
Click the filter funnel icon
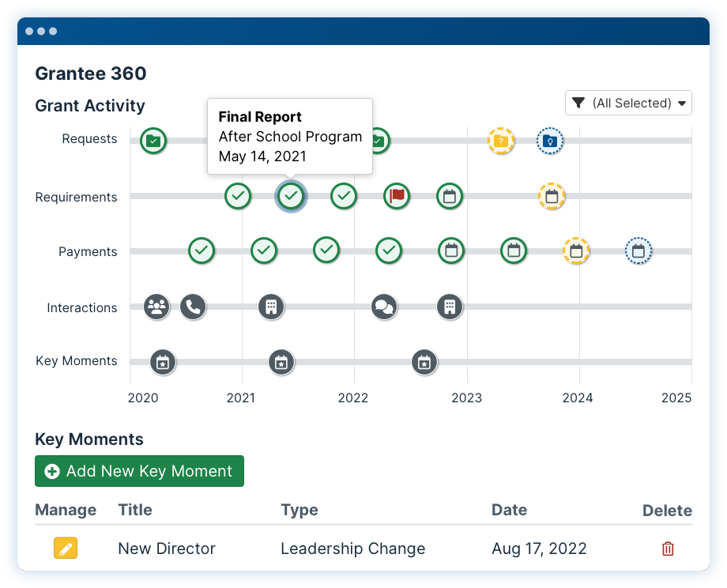578,103
